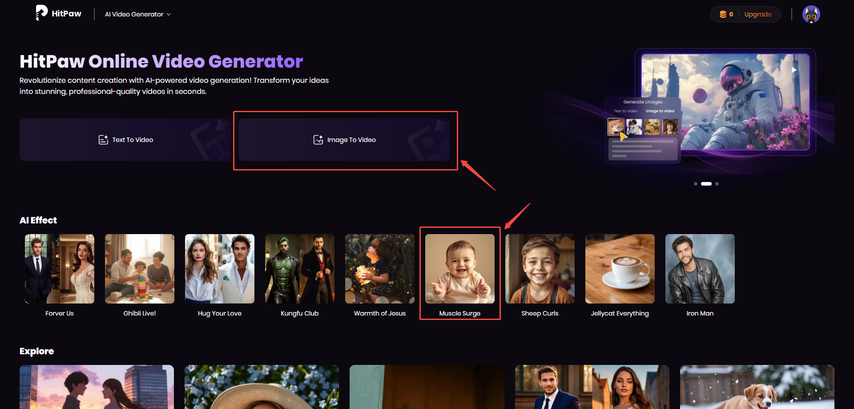
Task: Click the Kungfu Club label
Action: point(300,314)
